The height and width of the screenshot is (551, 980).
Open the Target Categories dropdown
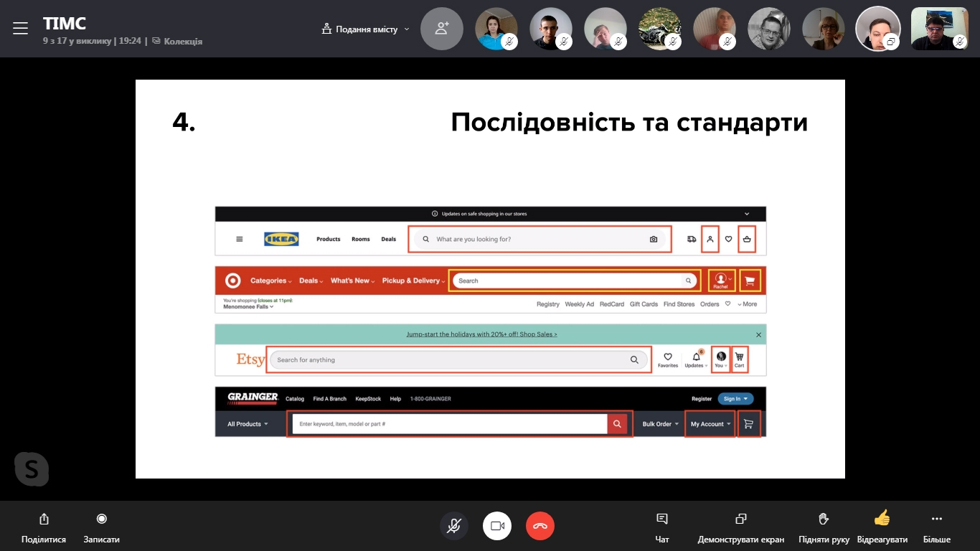click(x=270, y=281)
